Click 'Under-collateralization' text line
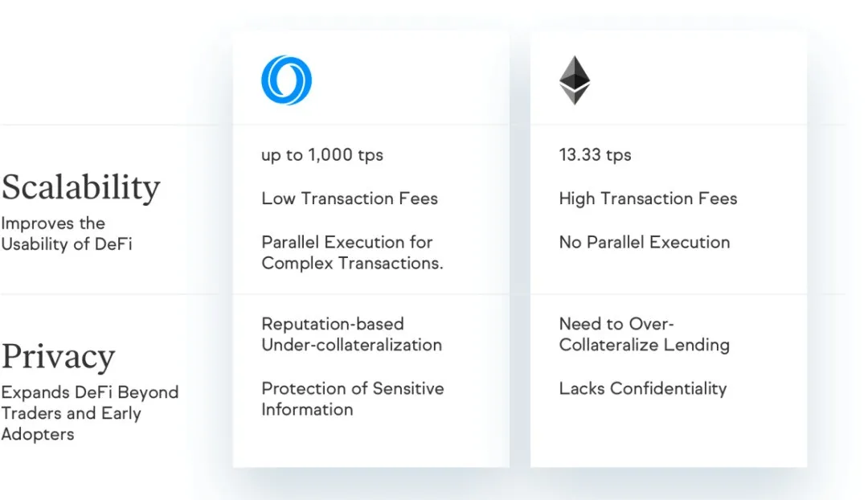 point(351,345)
